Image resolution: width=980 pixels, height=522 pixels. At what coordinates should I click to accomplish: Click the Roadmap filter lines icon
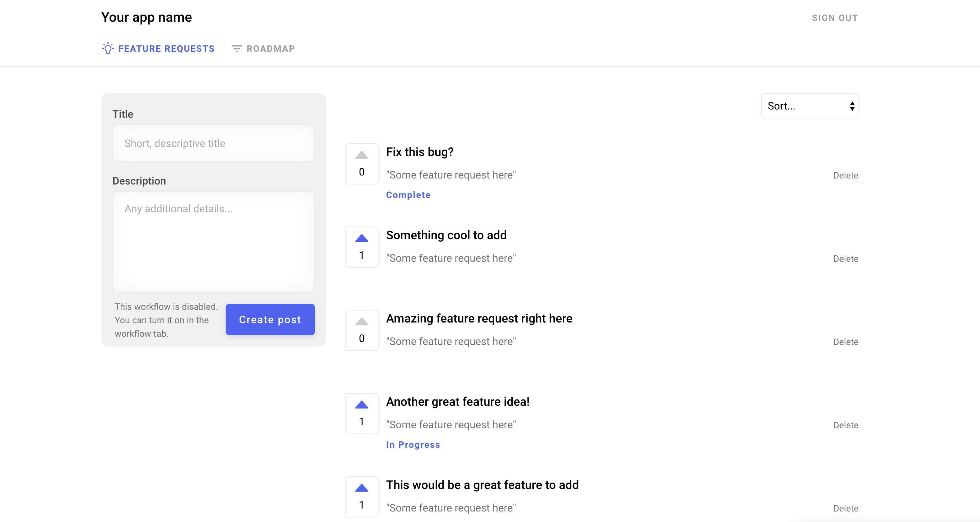pos(237,49)
